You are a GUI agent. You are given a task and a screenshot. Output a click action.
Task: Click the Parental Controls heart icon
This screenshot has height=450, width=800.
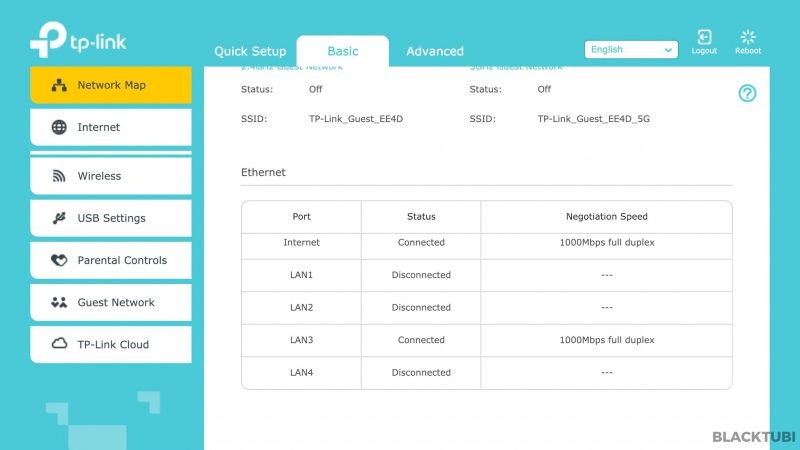point(59,260)
